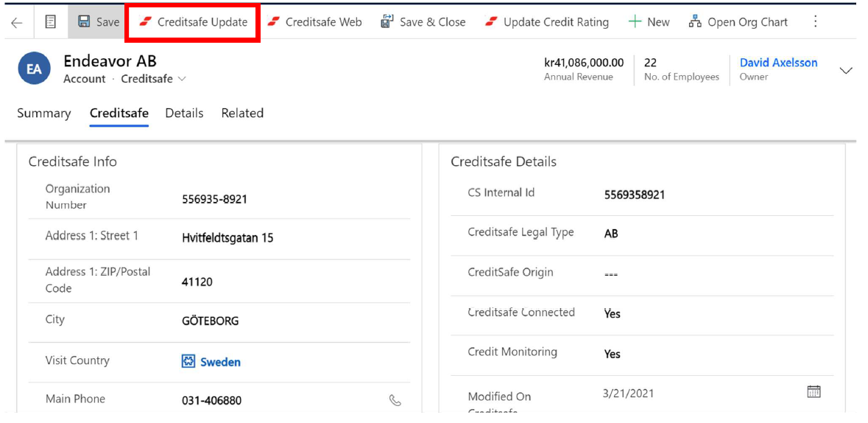
Task: Click the Credit Monitoring Yes value
Action: click(613, 354)
